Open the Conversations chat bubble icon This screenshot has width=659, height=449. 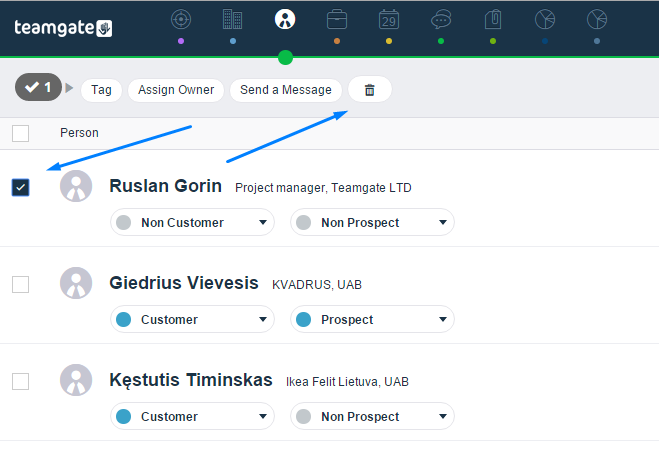(x=441, y=20)
